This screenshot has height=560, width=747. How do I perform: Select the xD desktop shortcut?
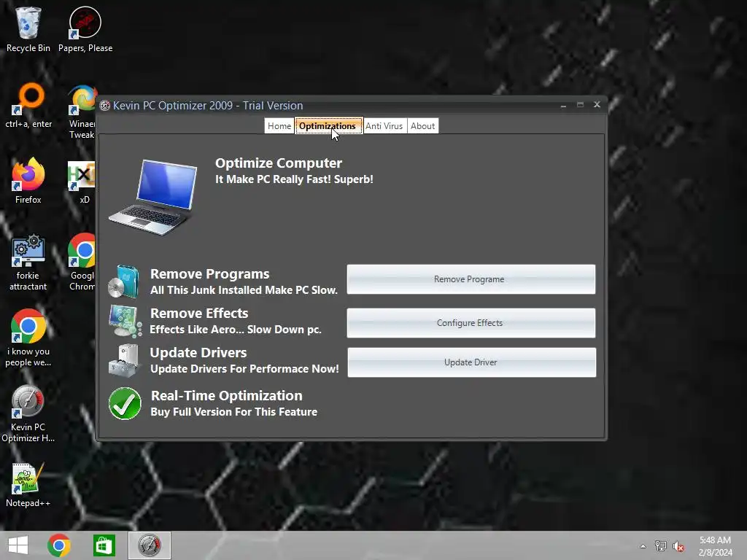click(82, 181)
